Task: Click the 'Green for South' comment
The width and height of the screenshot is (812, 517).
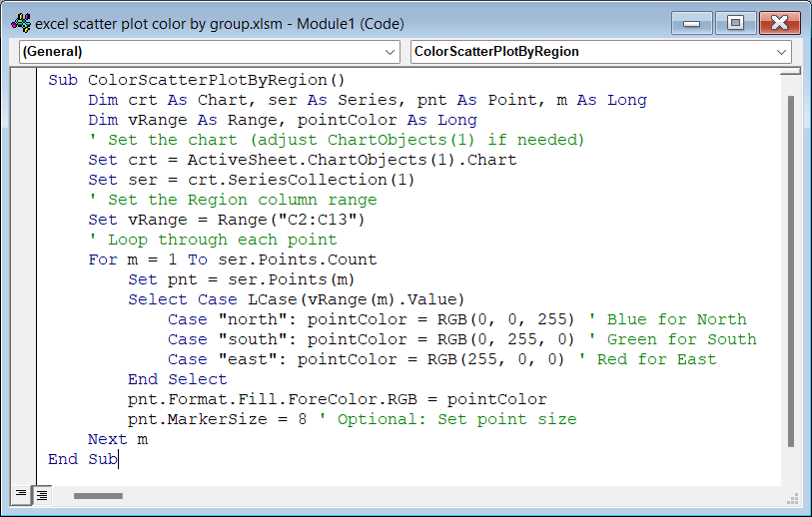Action: tap(681, 339)
